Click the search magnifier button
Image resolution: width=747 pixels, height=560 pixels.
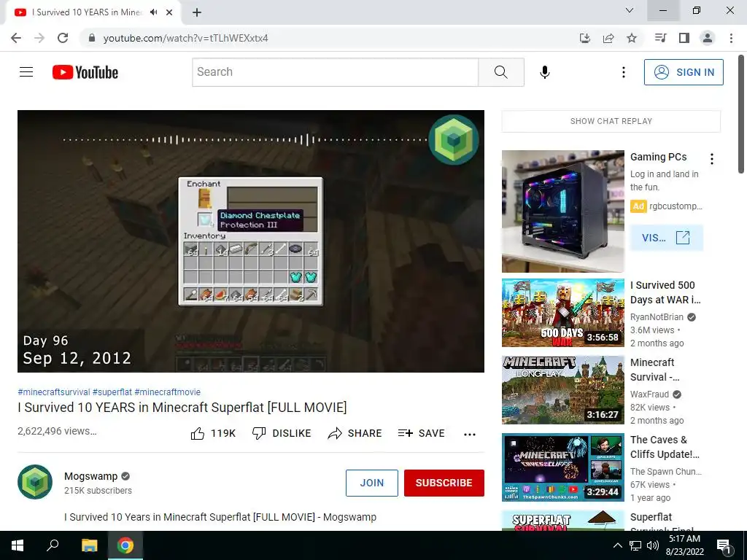point(500,72)
